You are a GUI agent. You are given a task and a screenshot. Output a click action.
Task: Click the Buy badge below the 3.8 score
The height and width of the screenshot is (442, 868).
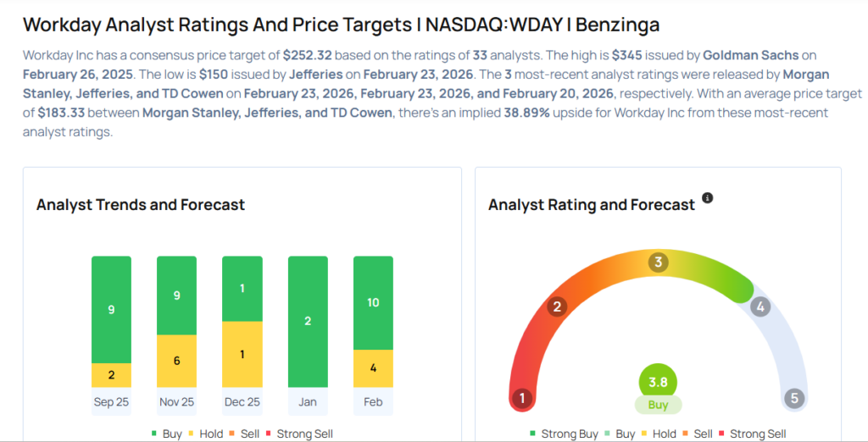click(x=658, y=405)
